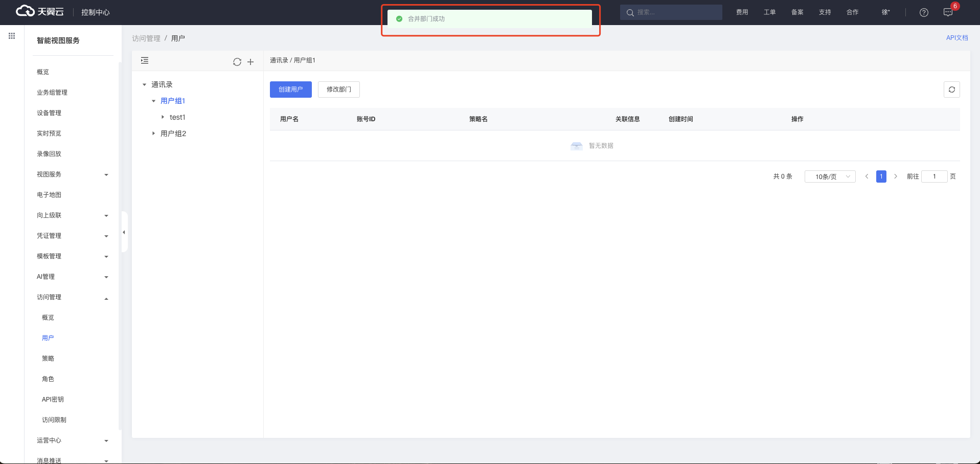Click the 修改部门 button
Screen dimensions: 980x464
point(338,90)
